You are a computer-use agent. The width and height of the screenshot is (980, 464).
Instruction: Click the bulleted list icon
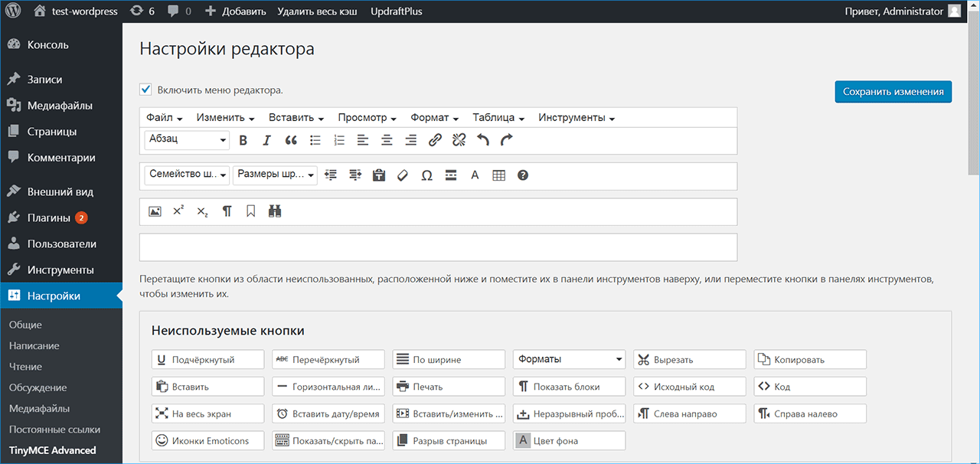315,140
